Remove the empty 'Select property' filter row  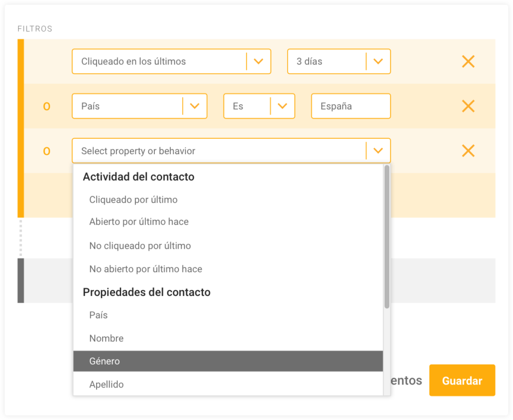pos(468,151)
